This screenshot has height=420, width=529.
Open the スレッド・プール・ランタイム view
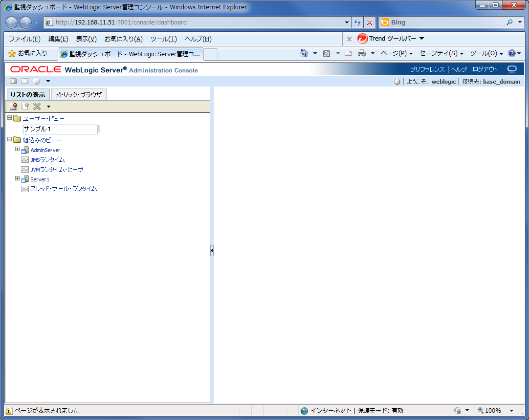point(64,189)
